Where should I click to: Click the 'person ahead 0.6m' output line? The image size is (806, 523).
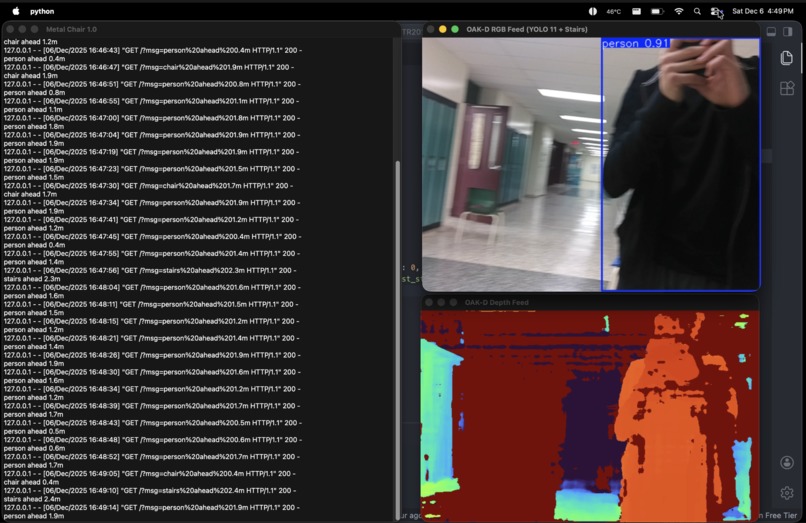click(x=34, y=448)
